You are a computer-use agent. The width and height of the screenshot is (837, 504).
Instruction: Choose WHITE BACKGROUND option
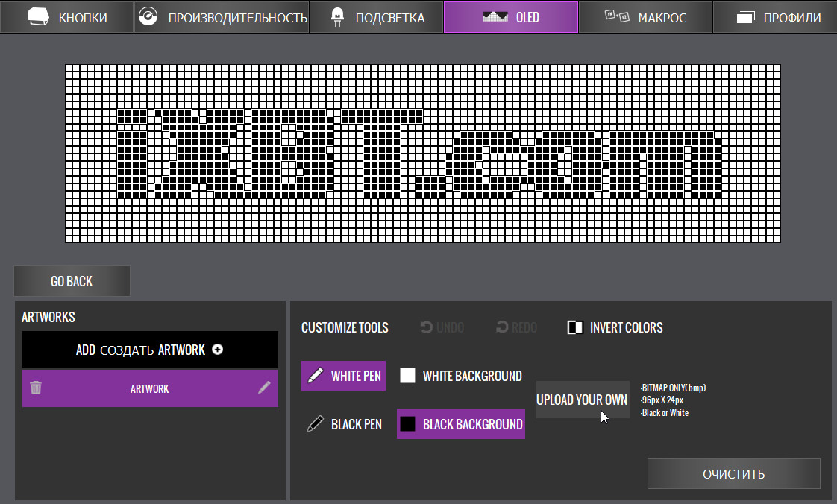coord(461,376)
